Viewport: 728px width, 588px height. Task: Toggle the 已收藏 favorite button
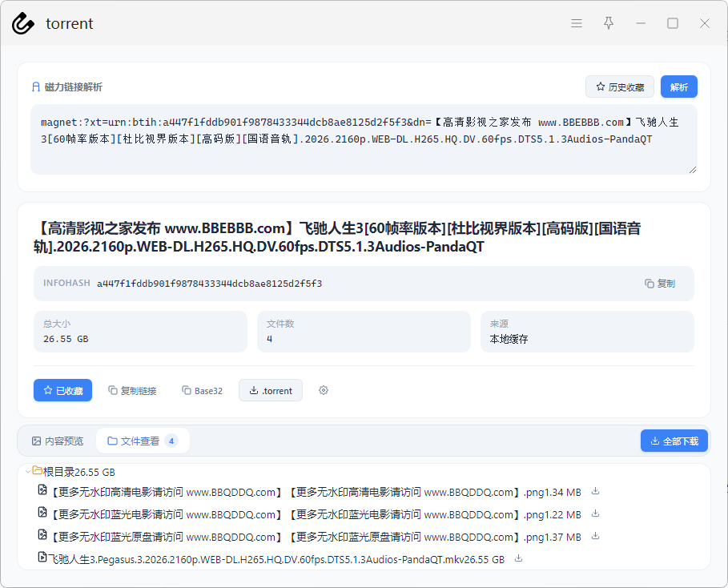pos(62,390)
